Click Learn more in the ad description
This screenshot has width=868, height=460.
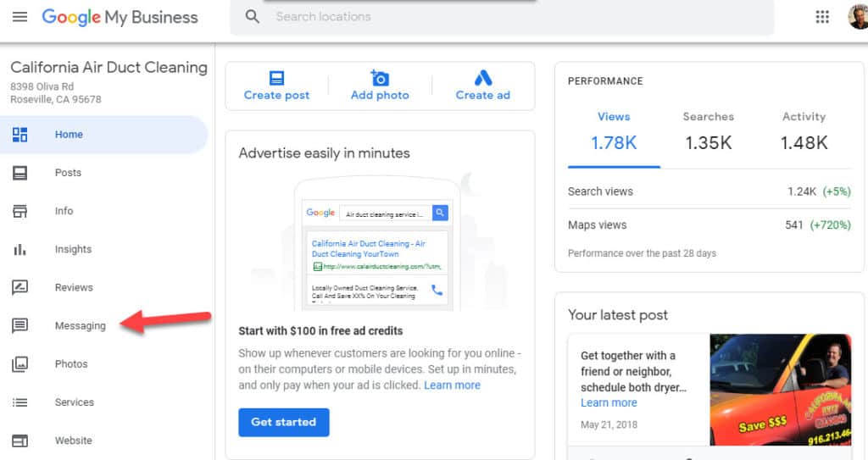(453, 385)
